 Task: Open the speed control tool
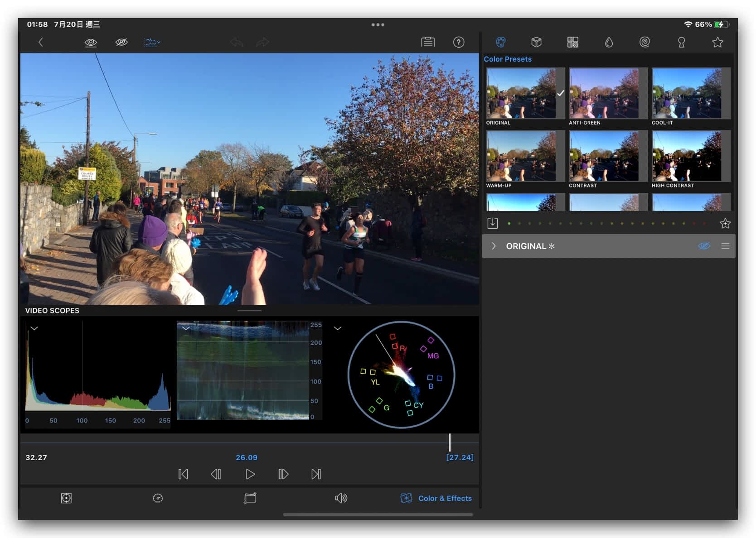[158, 498]
